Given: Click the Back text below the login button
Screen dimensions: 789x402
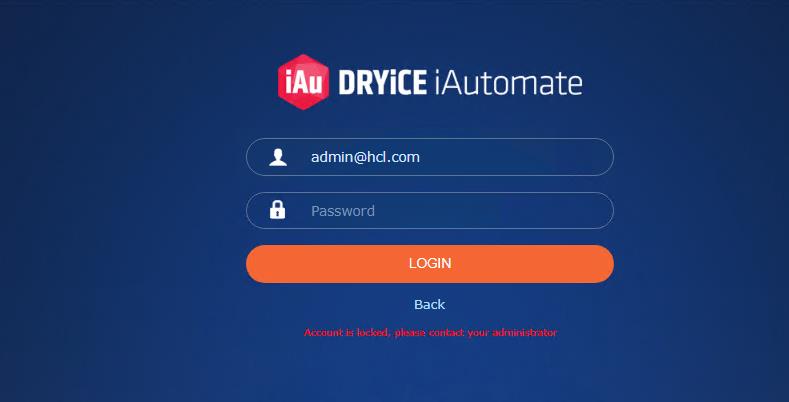Looking at the screenshot, I should (429, 304).
